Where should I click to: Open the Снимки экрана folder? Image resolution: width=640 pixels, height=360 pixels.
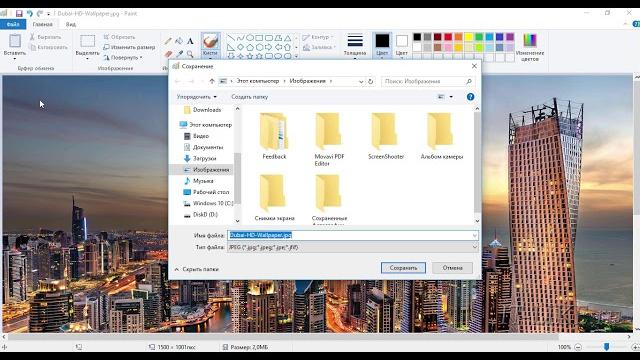pos(274,198)
